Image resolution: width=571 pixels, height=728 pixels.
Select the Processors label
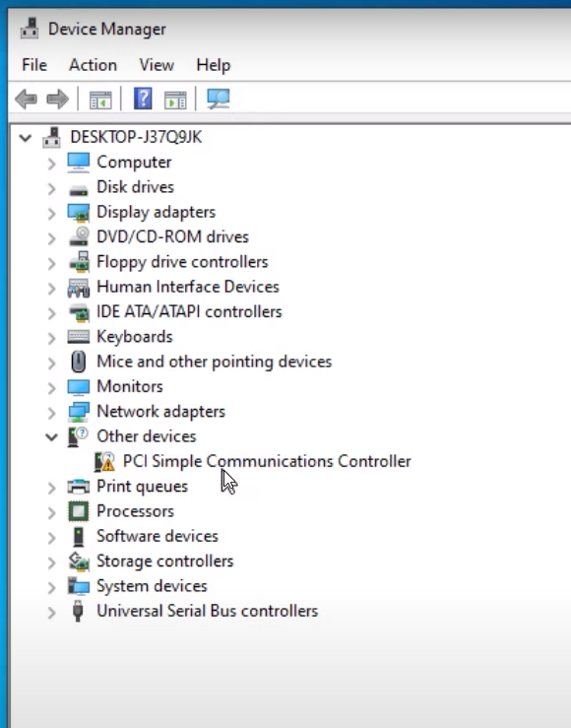point(135,511)
